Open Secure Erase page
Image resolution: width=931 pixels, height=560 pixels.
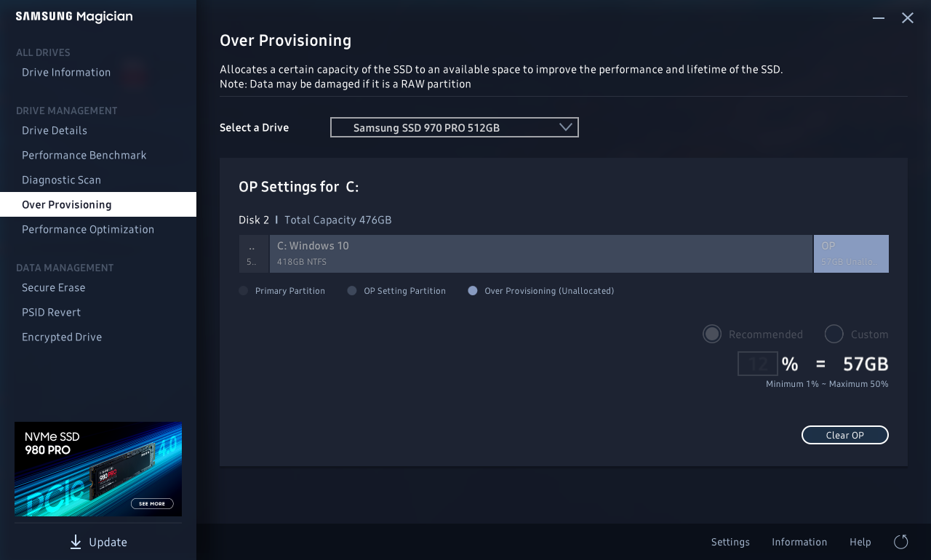coord(54,287)
